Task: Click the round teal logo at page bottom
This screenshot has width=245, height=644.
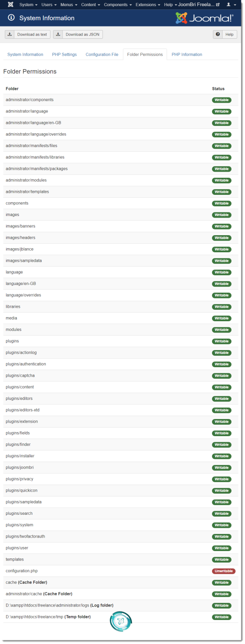Action: (121, 621)
